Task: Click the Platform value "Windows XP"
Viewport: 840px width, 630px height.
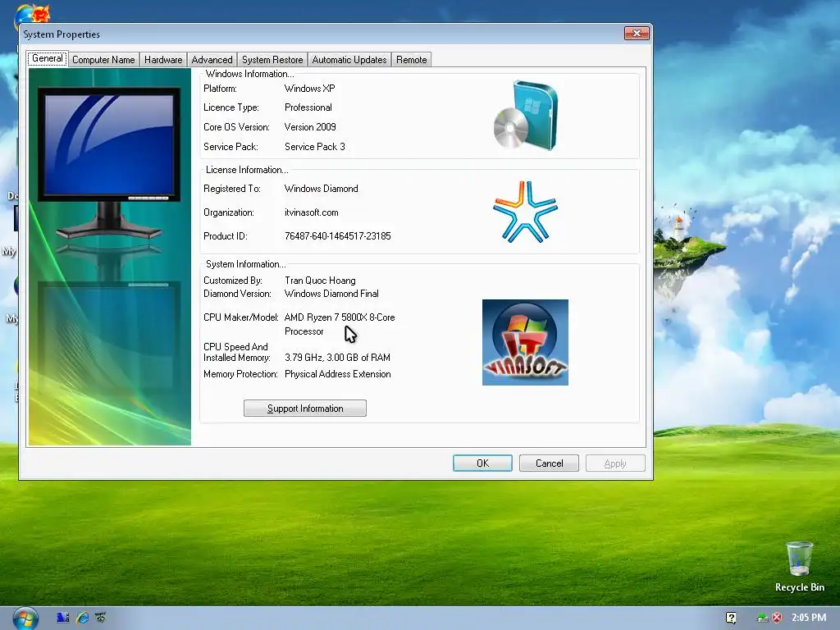Action: click(x=309, y=89)
